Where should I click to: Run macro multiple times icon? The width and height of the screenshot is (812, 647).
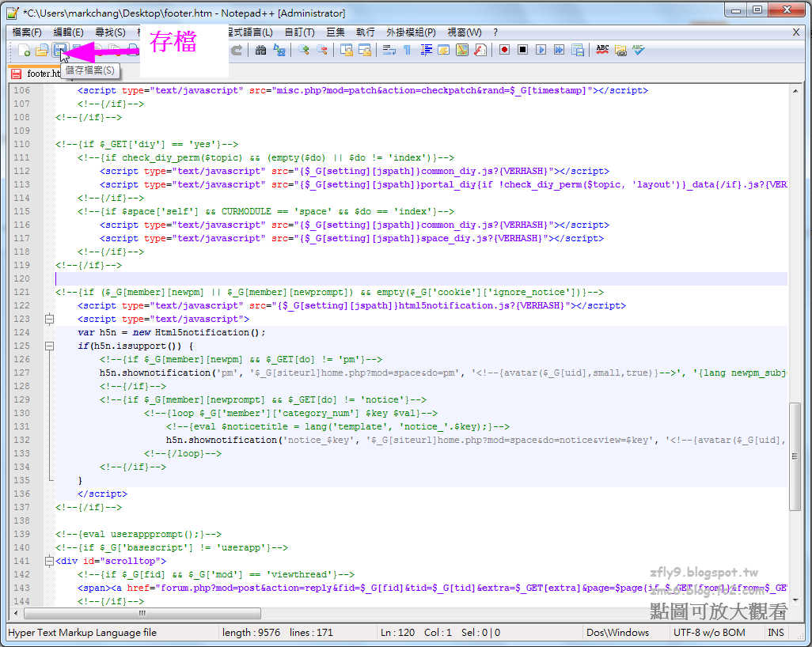pyautogui.click(x=559, y=50)
